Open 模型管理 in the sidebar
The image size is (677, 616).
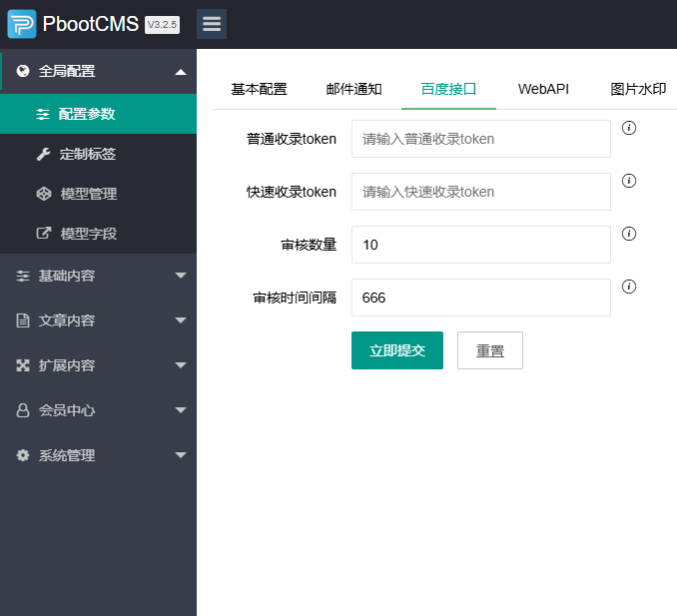coord(88,194)
